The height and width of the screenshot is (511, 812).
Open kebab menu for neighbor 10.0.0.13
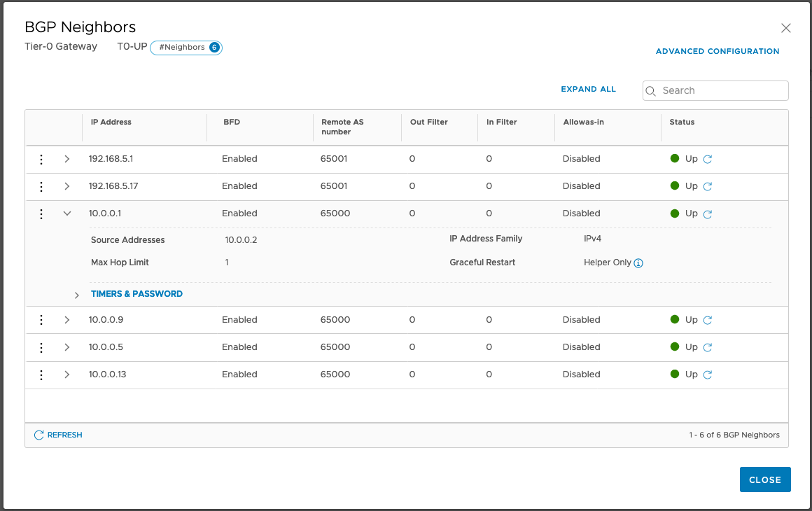point(41,374)
